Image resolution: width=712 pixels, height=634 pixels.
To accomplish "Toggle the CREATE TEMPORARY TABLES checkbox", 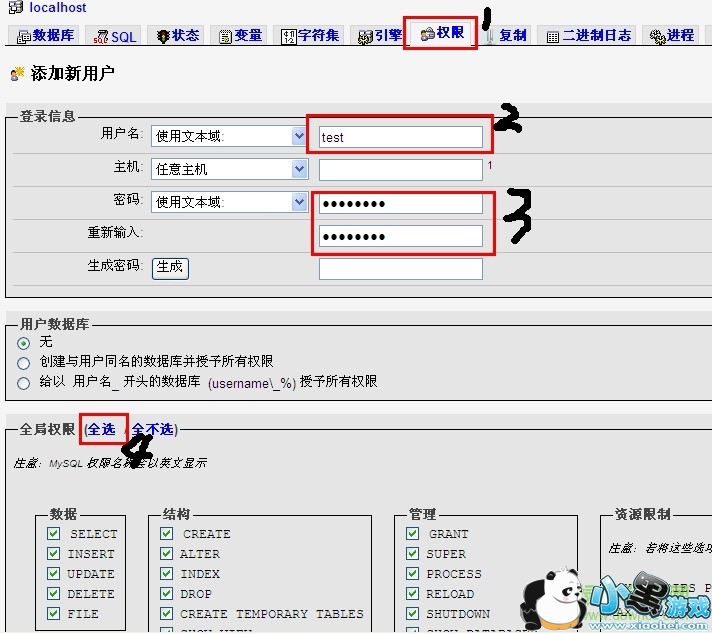I will pos(167,613).
